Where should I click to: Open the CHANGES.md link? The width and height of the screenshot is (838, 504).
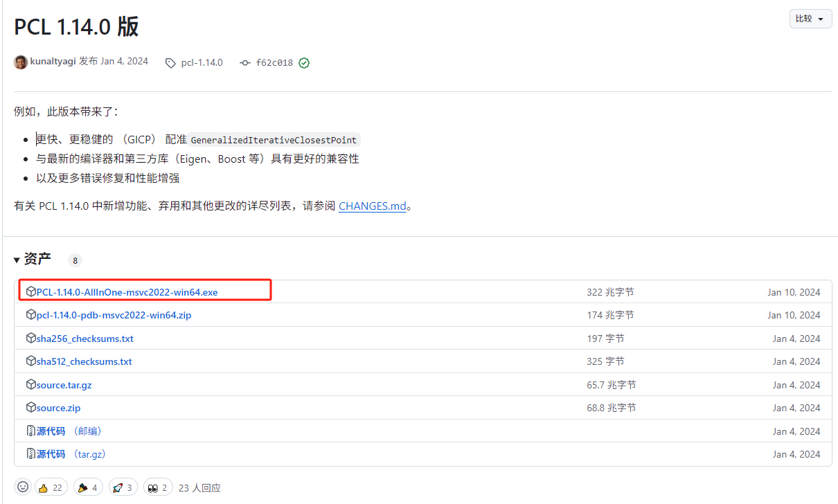[x=372, y=206]
